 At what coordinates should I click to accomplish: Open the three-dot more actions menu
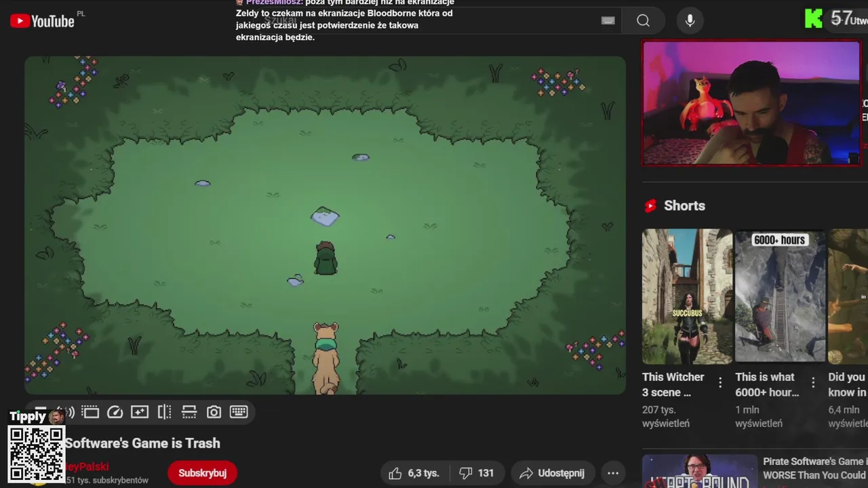click(613, 473)
